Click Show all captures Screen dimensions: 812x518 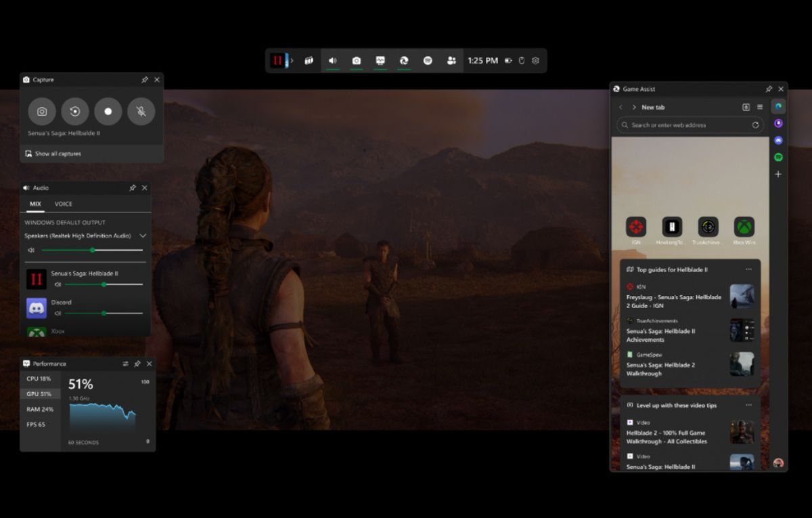(x=58, y=154)
